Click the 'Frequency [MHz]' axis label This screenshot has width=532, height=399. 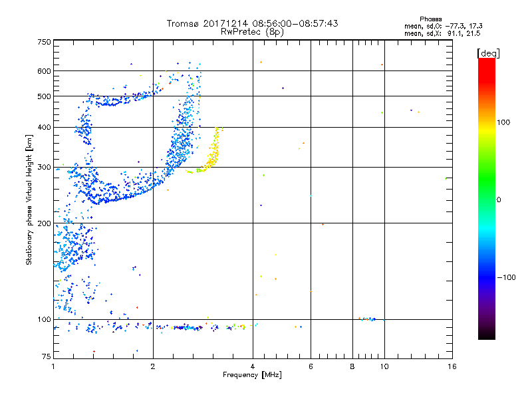pos(252,375)
